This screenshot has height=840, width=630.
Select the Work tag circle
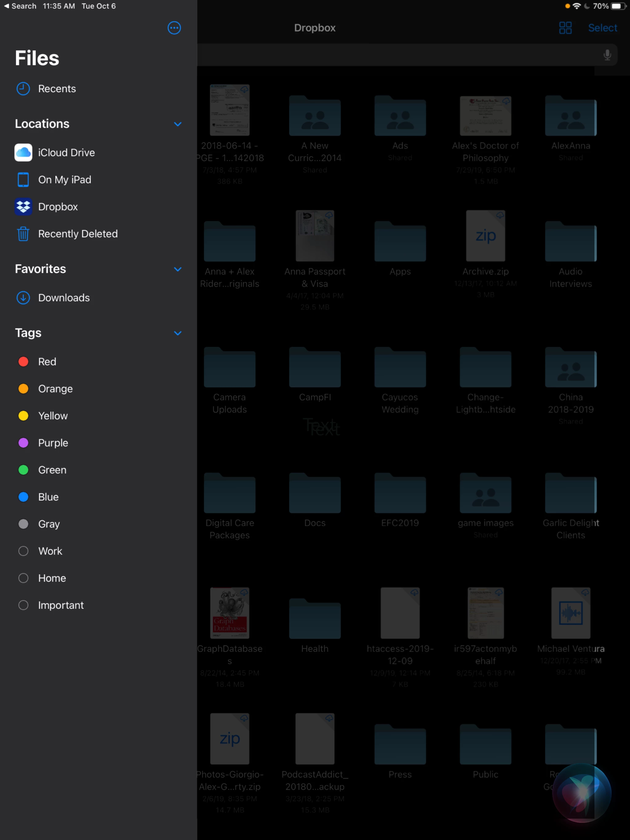coord(23,551)
